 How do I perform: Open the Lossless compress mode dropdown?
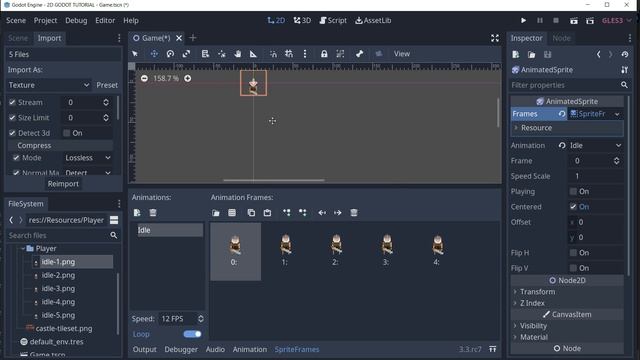pyautogui.click(x=88, y=158)
